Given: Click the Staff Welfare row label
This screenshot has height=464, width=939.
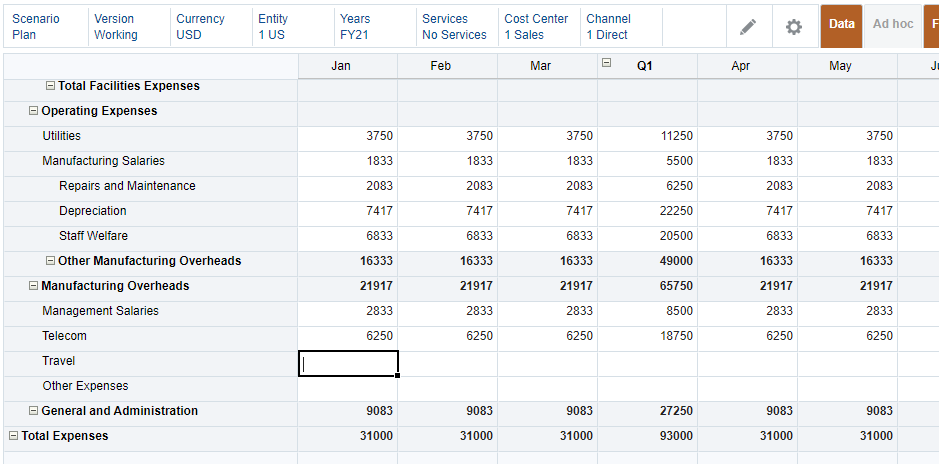Looking at the screenshot, I should pyautogui.click(x=93, y=236).
